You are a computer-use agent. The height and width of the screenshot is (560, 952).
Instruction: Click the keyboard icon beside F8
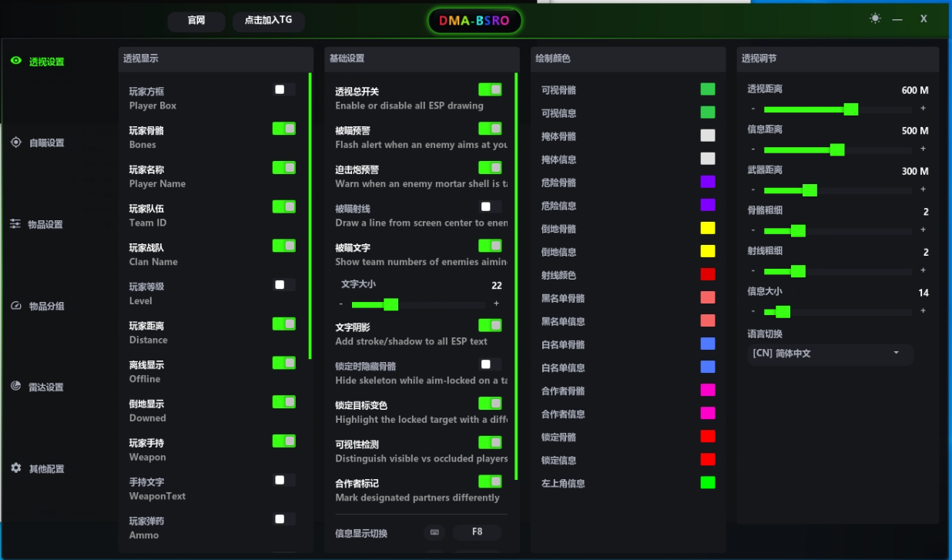pos(434,532)
